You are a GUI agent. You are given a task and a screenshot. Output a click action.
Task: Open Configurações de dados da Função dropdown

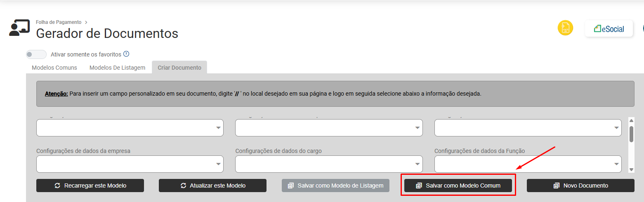pyautogui.click(x=528, y=164)
